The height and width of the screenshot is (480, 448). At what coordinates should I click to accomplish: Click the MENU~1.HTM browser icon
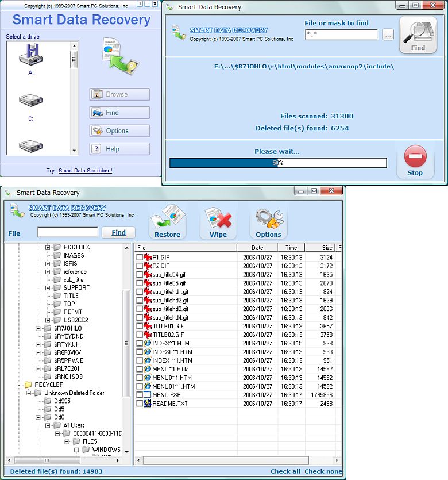pyautogui.click(x=148, y=369)
